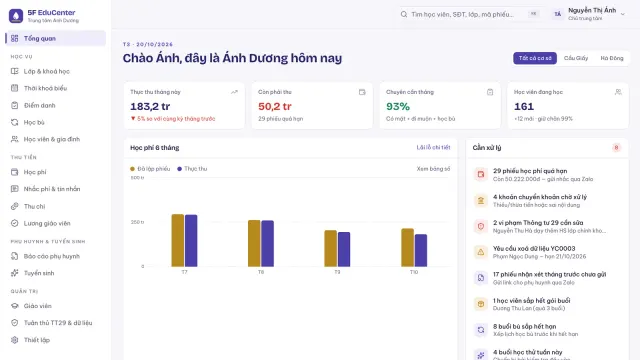Focus the student search field

tap(470, 14)
